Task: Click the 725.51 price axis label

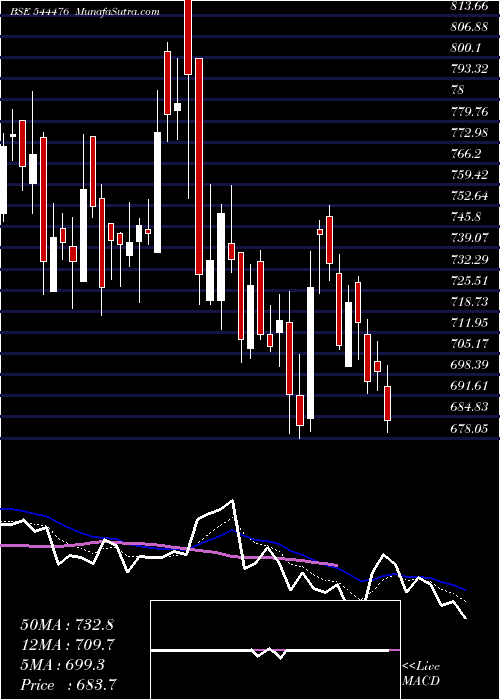Action: coord(469,280)
